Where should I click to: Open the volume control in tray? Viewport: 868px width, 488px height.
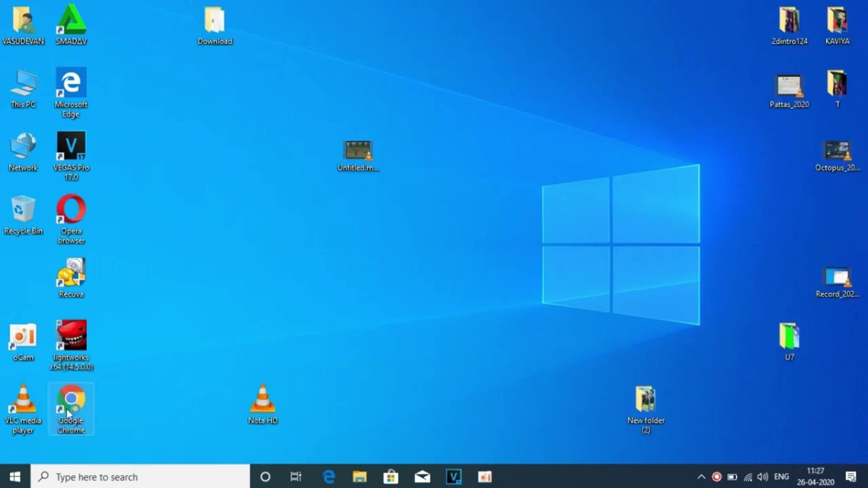[764, 476]
